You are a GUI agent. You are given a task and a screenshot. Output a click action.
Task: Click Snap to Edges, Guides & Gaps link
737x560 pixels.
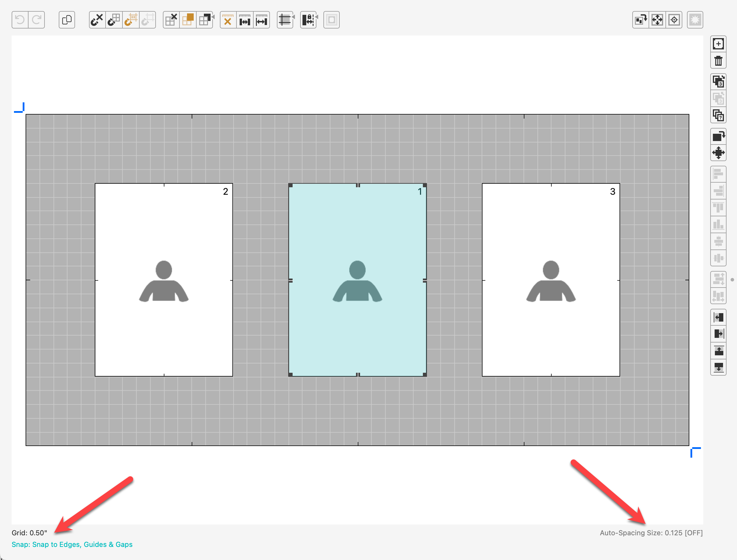click(x=72, y=544)
